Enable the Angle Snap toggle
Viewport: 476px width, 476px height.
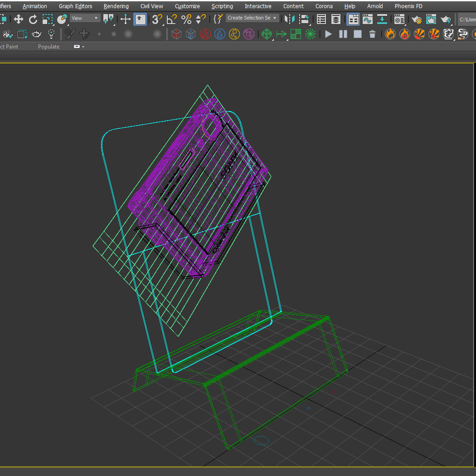[172, 19]
